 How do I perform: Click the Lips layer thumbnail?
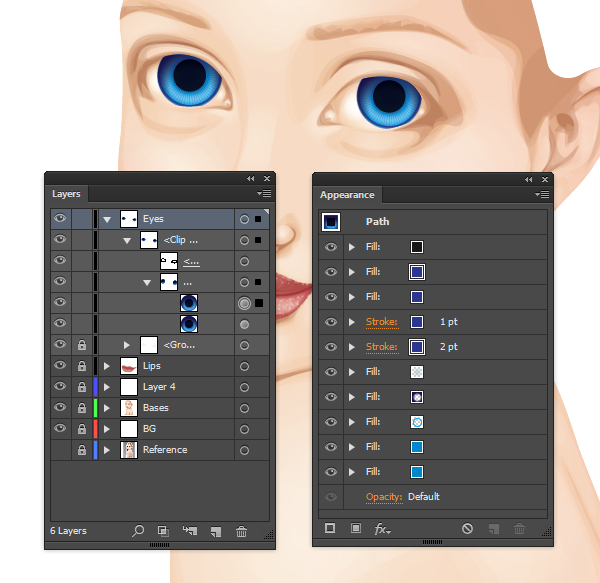129,366
